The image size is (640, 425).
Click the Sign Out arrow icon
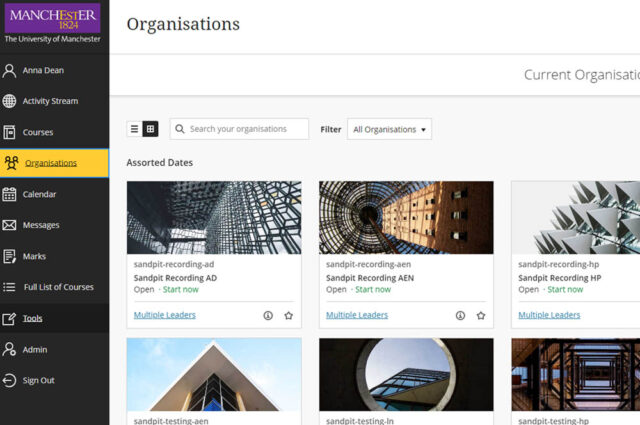tap(9, 380)
